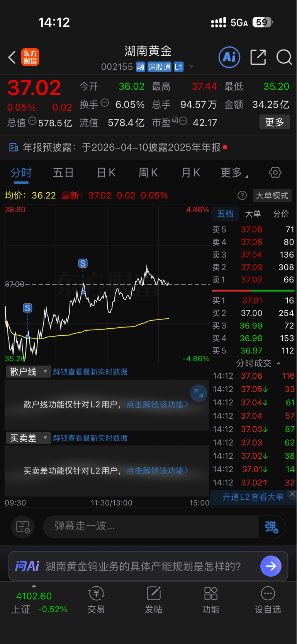297x644 pixels.
Task: Close the 开通L2 banner
Action: click(292, 494)
